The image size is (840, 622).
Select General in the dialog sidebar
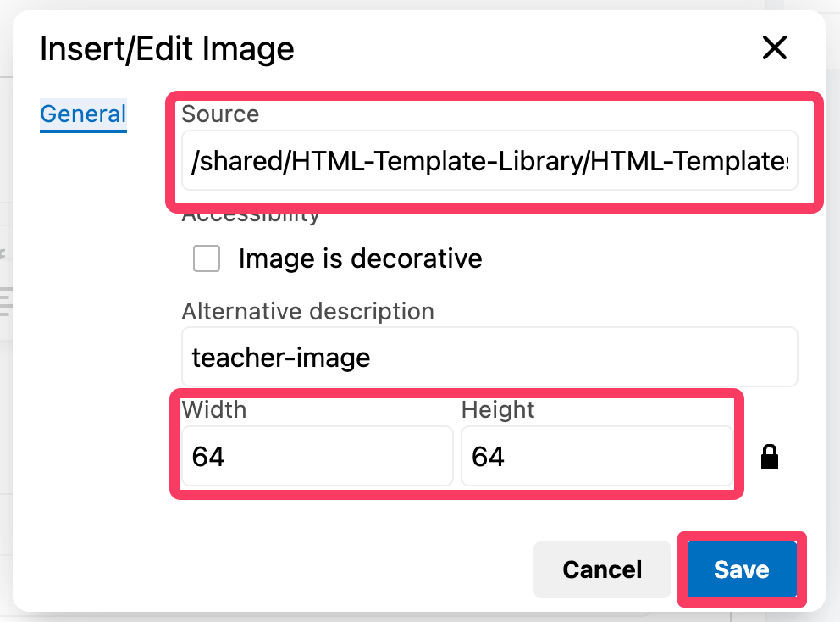point(82,114)
